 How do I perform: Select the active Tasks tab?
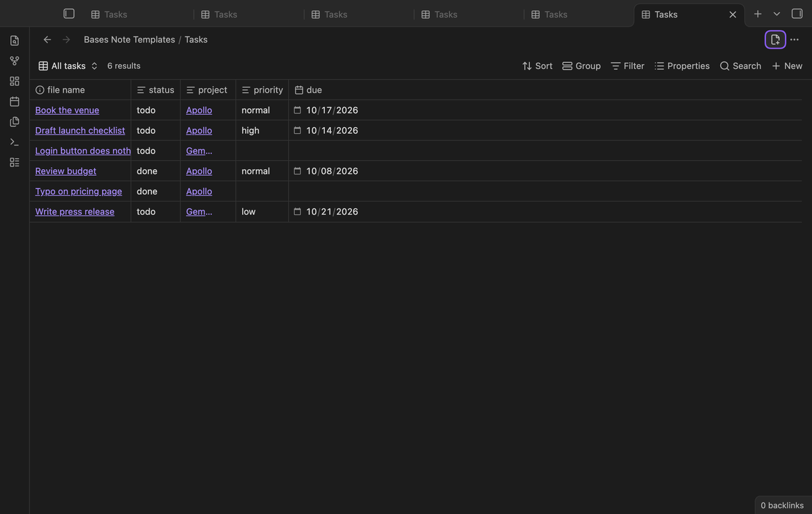689,14
